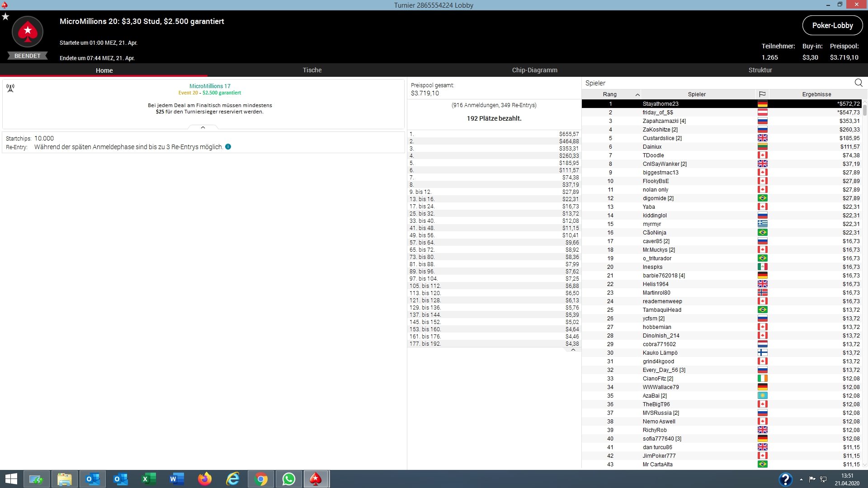Click the Re-Entry info icon
Screen dimensions: 868x488
point(228,147)
